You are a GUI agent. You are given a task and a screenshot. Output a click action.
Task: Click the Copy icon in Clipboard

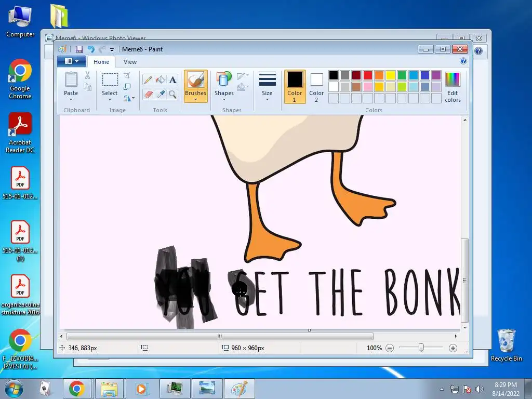coord(87,87)
